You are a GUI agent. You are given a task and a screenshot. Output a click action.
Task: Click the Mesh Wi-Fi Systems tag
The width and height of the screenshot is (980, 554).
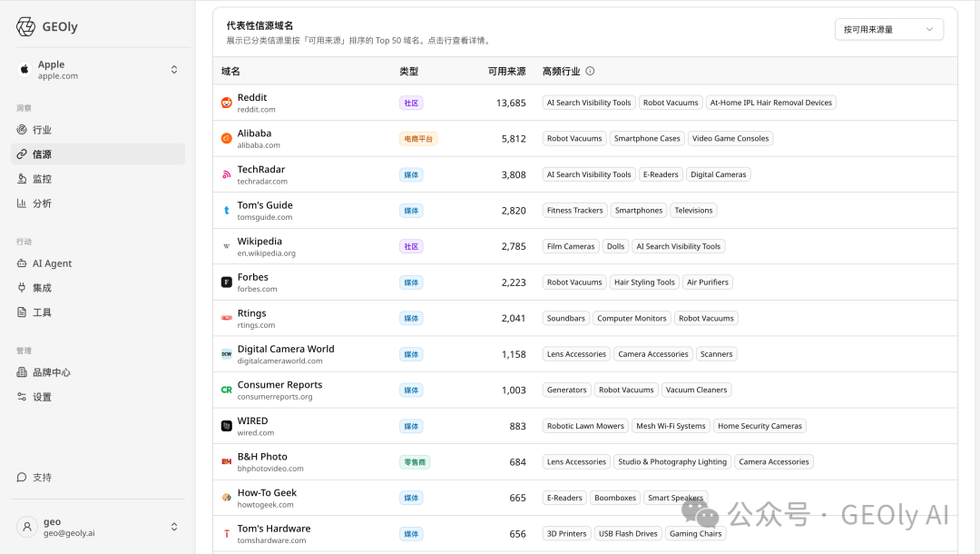[671, 426]
